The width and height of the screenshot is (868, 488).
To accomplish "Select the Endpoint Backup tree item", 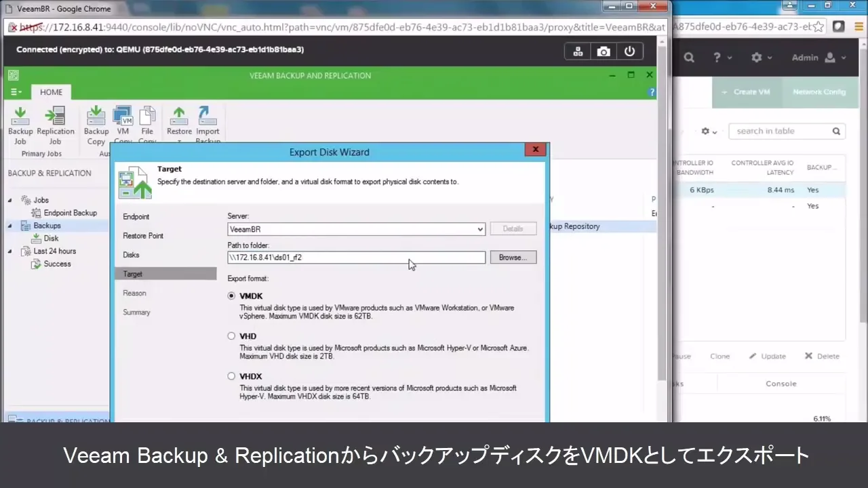I will (x=64, y=213).
